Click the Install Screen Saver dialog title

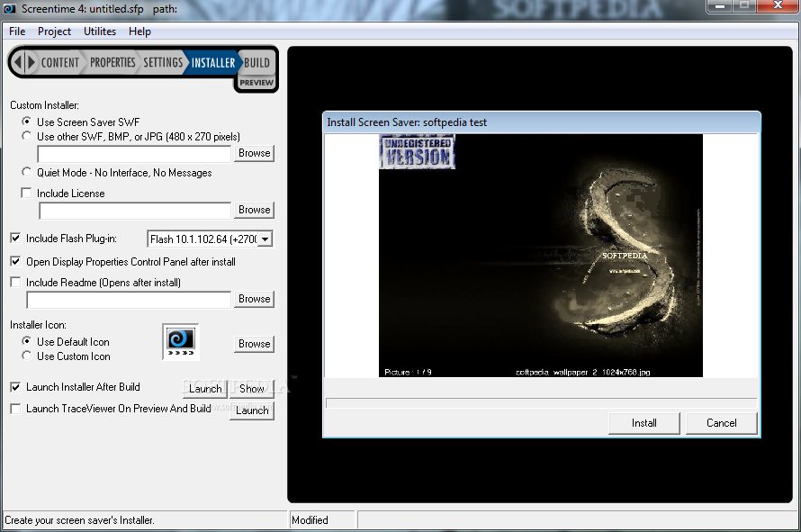(407, 122)
